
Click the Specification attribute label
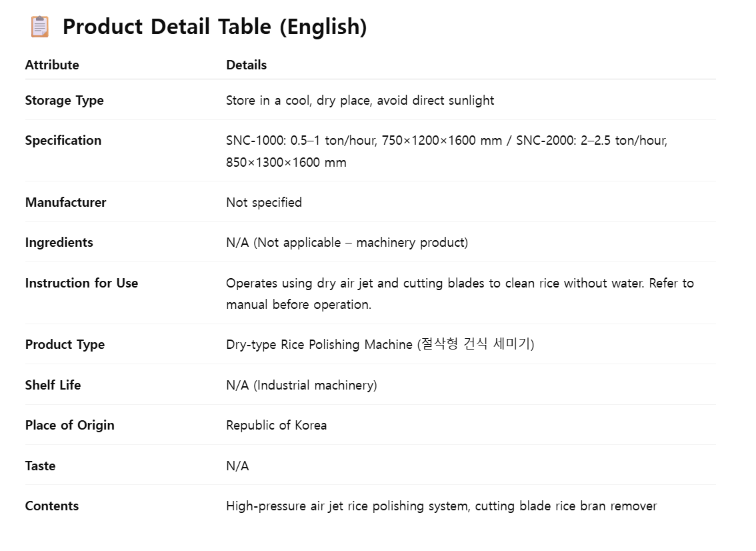click(x=63, y=140)
